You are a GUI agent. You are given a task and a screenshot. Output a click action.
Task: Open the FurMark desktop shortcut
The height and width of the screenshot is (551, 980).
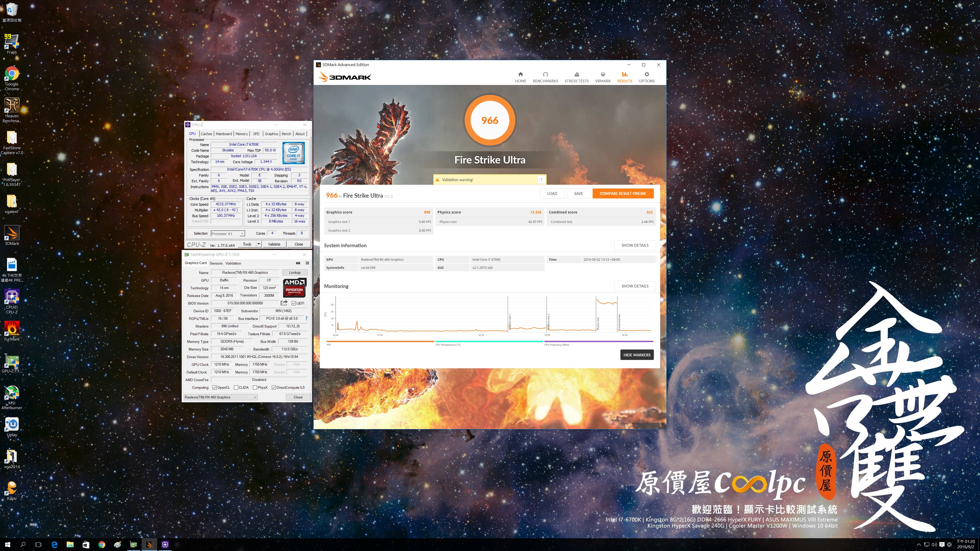[12, 331]
